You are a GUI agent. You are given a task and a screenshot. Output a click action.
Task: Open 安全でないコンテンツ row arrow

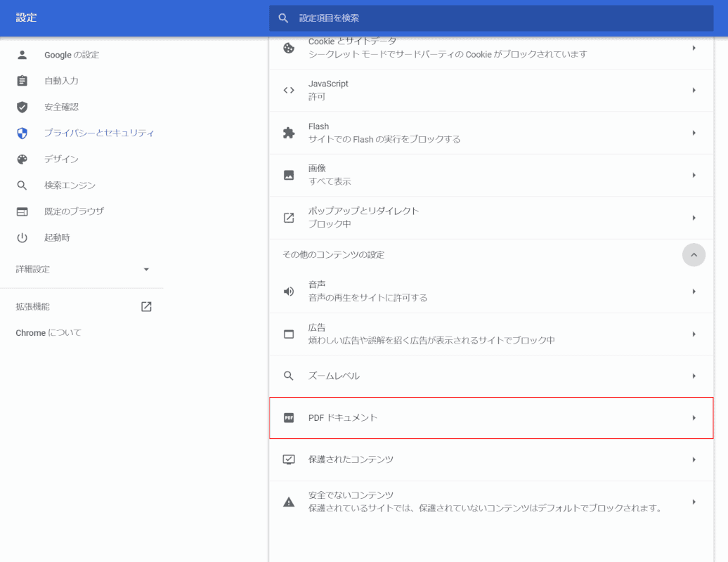tap(694, 502)
